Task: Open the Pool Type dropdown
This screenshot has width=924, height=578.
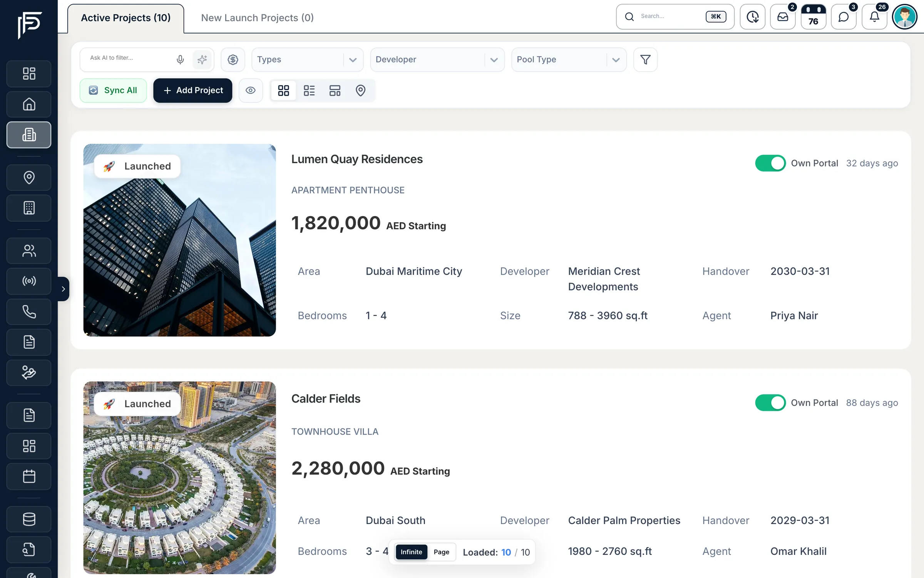Action: coord(569,59)
